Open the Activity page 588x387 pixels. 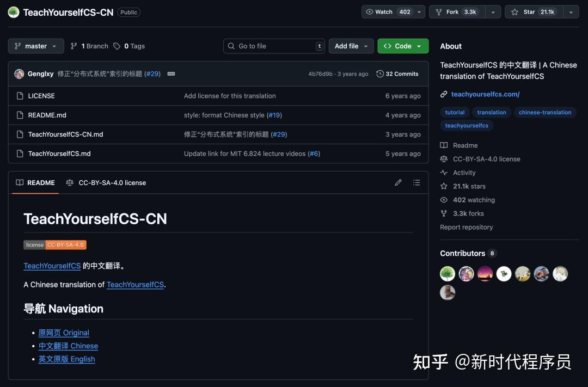458,173
